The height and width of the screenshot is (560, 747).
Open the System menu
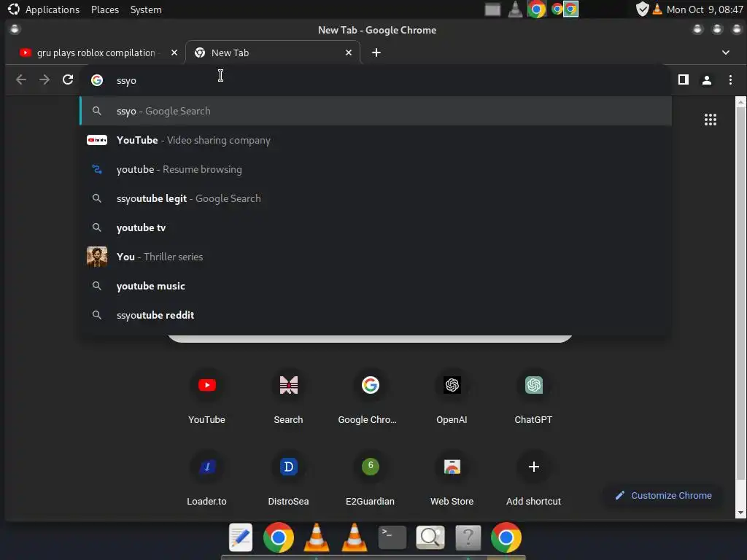coord(146,9)
